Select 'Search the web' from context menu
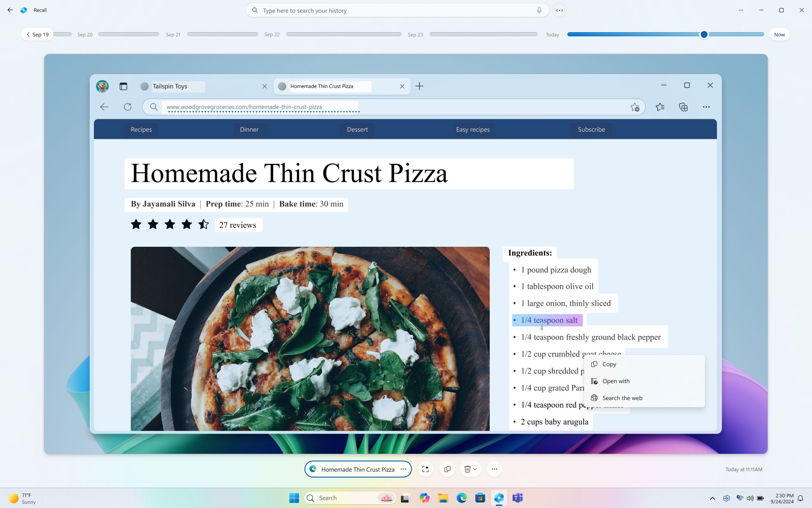Screen dimensions: 812x508 click(x=623, y=398)
